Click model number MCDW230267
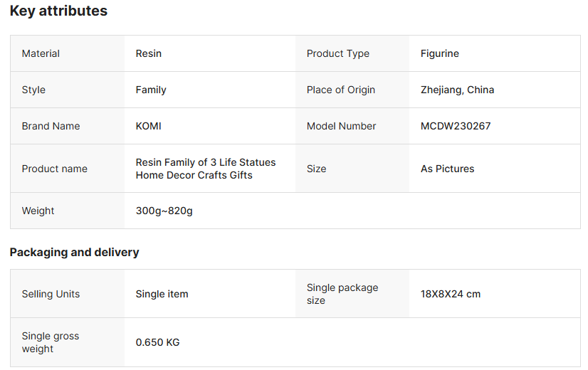Screen dimensions: 588x370 point(456,126)
